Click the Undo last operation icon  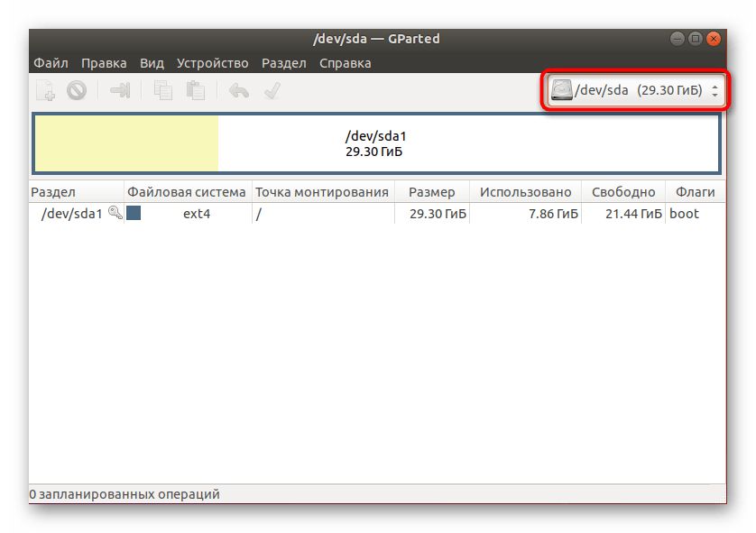[x=239, y=90]
